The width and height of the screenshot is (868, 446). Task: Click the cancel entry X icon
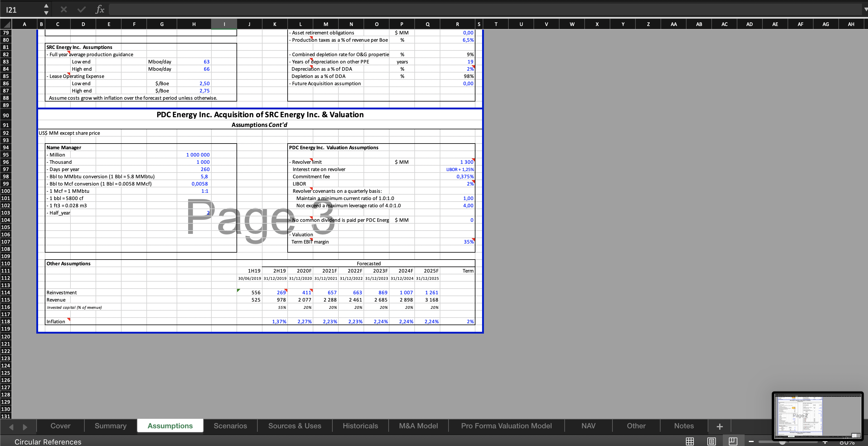click(63, 10)
